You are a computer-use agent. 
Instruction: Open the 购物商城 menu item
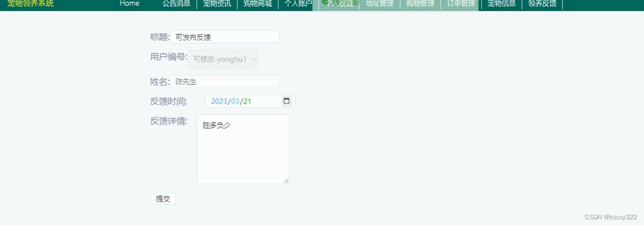tap(258, 4)
